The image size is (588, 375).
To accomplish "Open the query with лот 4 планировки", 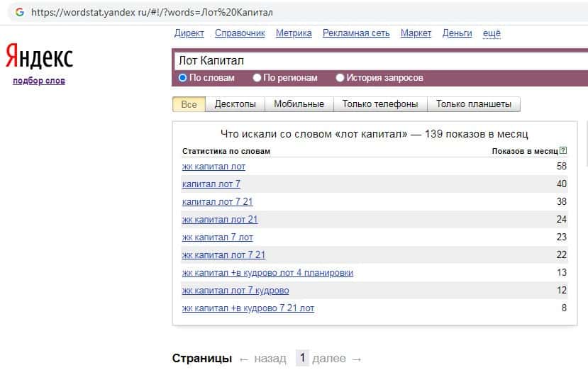I will pyautogui.click(x=267, y=273).
